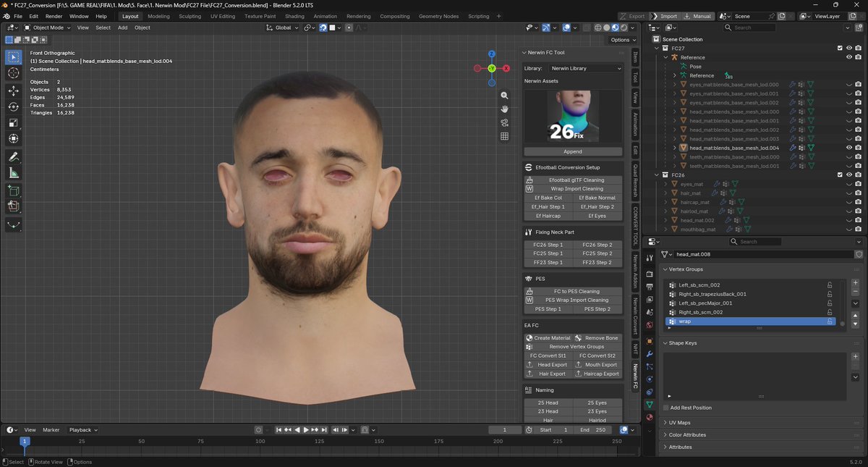Toggle lock on wrap vertex group
868x467 pixels.
[x=830, y=321]
